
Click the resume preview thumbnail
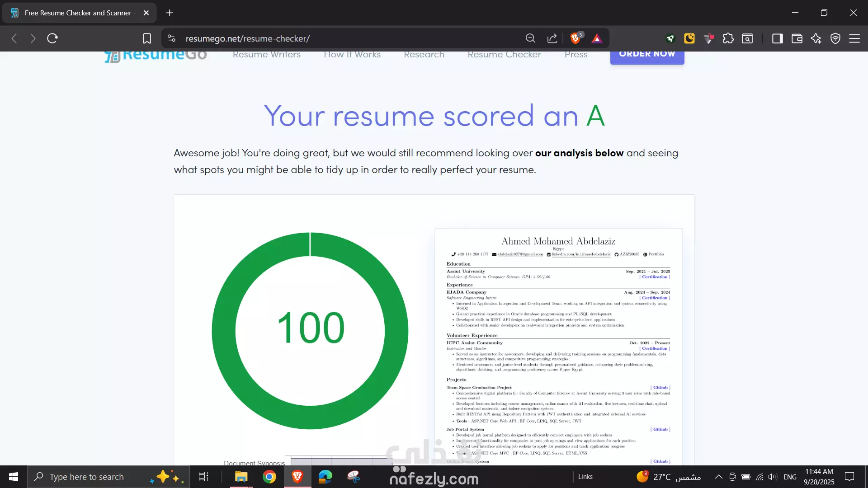pos(558,347)
